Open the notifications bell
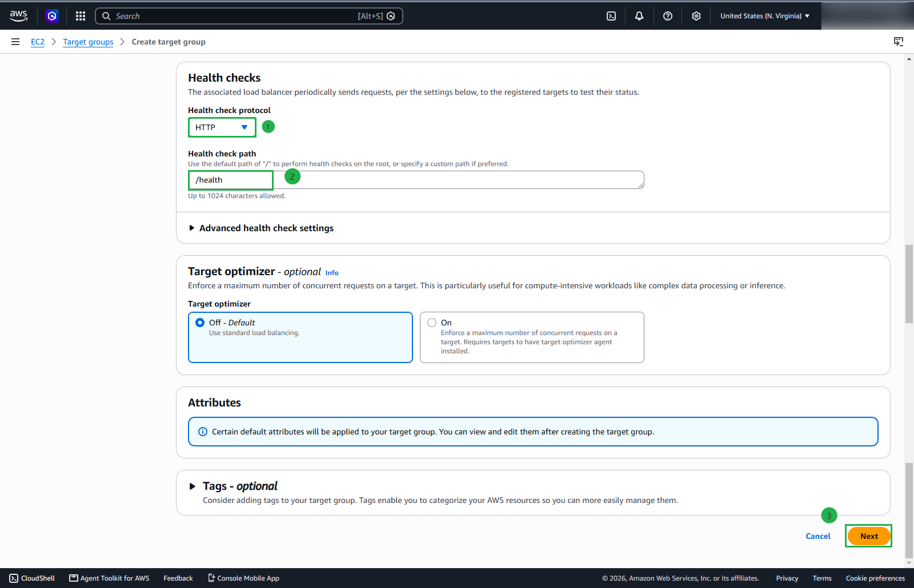914x588 pixels. (x=639, y=16)
